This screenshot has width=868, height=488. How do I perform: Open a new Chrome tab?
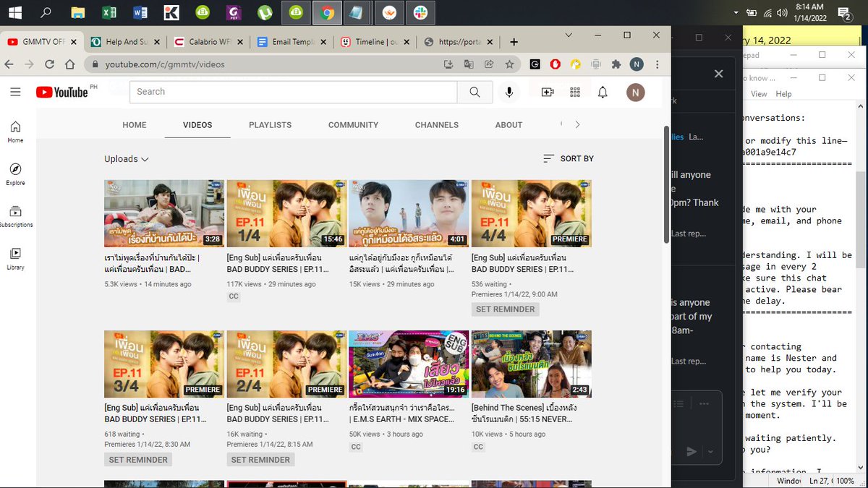coord(514,42)
